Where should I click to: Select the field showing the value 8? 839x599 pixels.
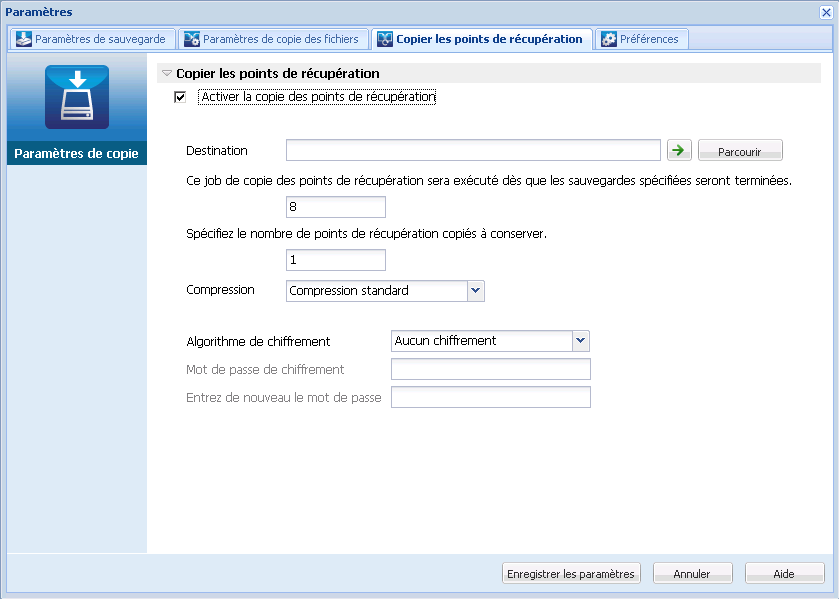(x=335, y=206)
